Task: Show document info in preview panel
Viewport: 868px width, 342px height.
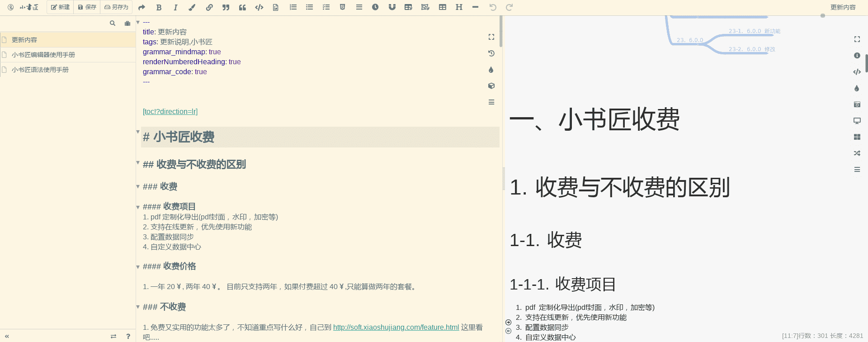Action: (x=857, y=56)
